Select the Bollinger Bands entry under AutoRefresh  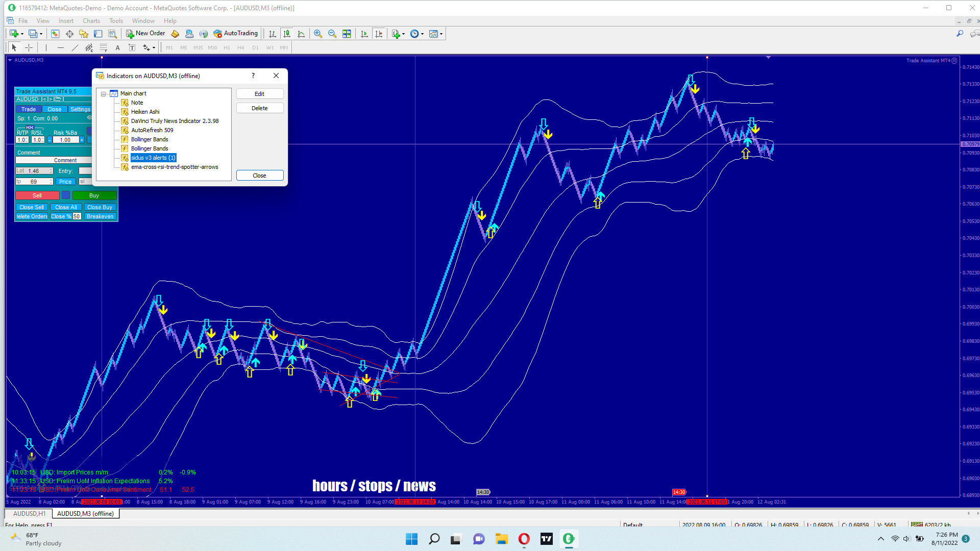150,139
